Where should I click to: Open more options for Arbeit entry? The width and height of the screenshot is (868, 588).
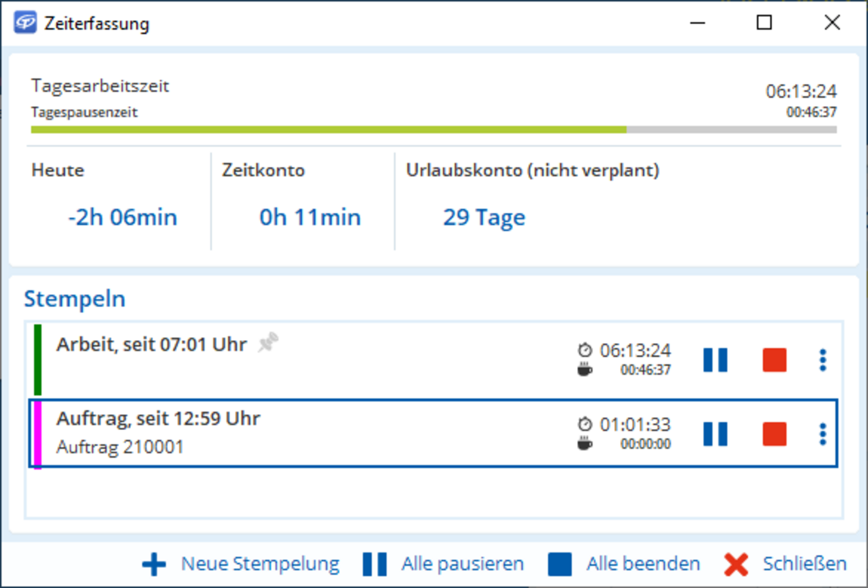click(822, 360)
